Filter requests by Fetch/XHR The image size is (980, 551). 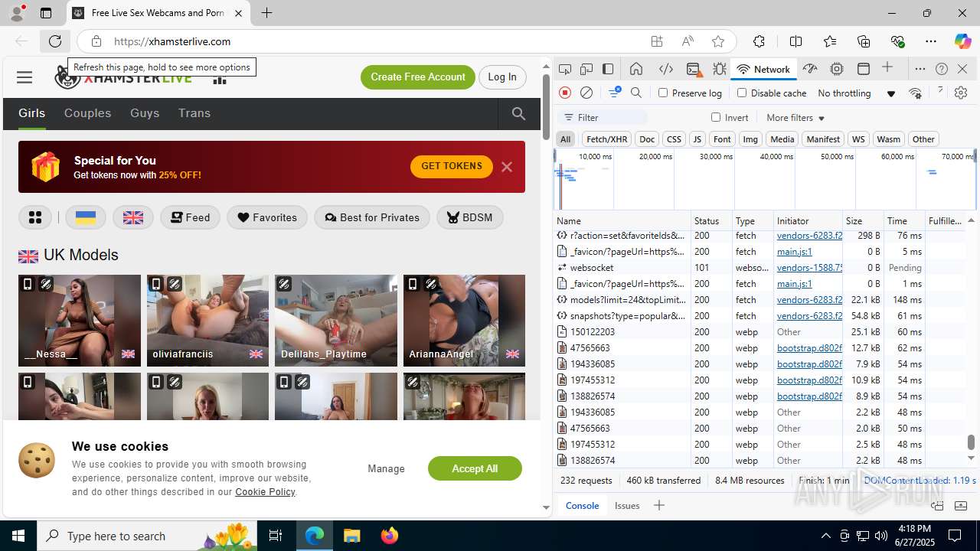(x=606, y=139)
